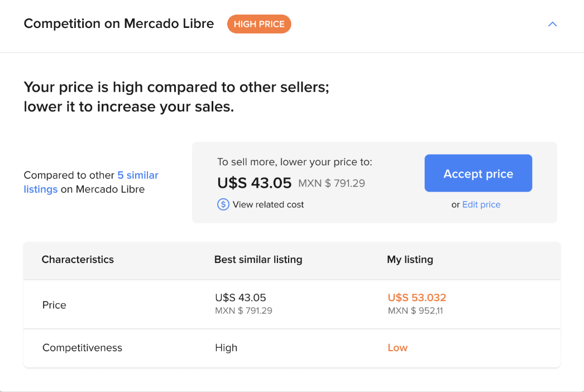Click the Accept price button
This screenshot has width=584, height=392.
(x=478, y=173)
